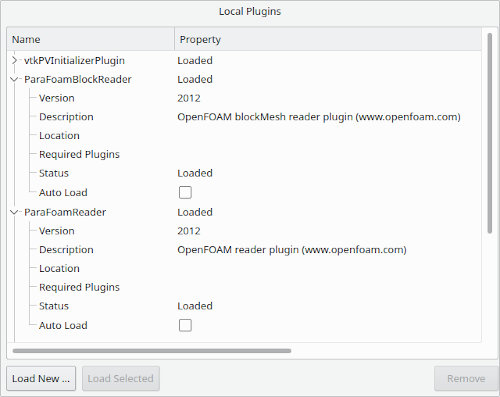Enable Auto Load for ParaFoamBlockReader
Screen dimensions: 500x397
185,192
